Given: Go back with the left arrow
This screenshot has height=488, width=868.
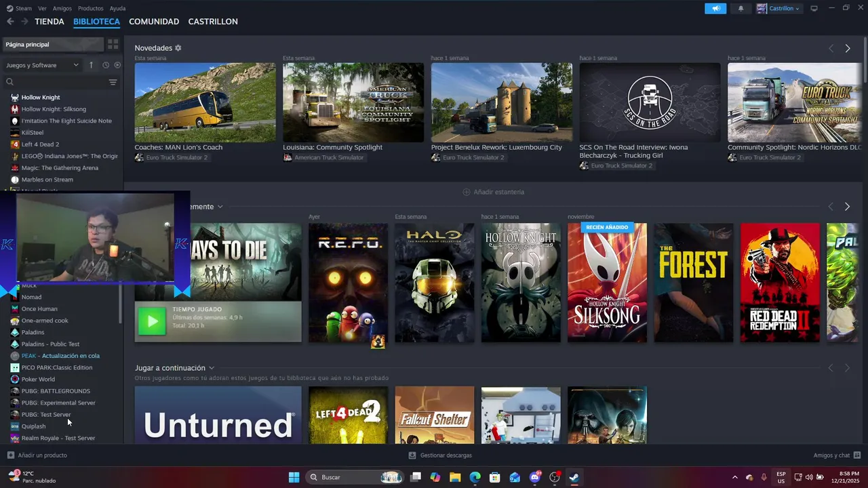Looking at the screenshot, I should (x=10, y=22).
